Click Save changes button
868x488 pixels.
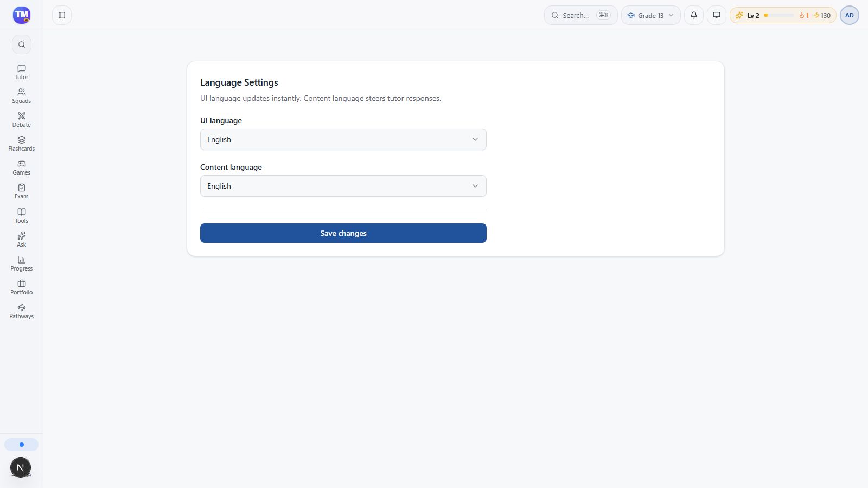pos(343,233)
